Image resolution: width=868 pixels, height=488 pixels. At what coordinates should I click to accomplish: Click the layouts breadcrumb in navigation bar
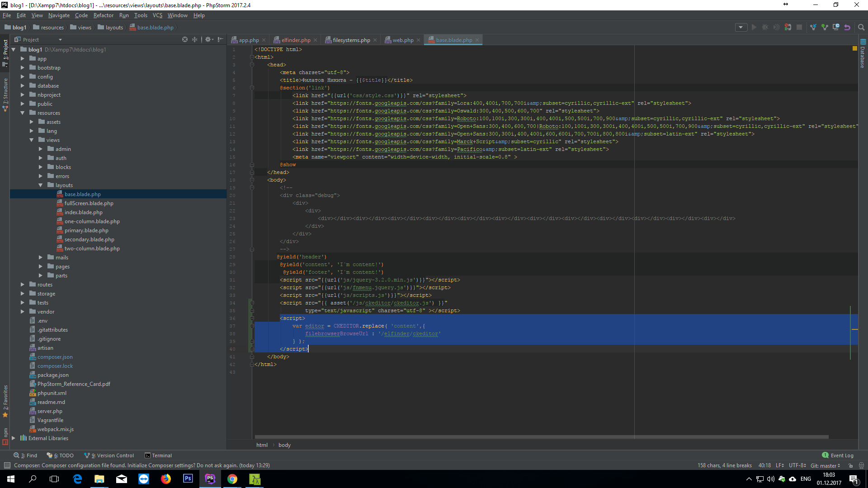coord(110,28)
